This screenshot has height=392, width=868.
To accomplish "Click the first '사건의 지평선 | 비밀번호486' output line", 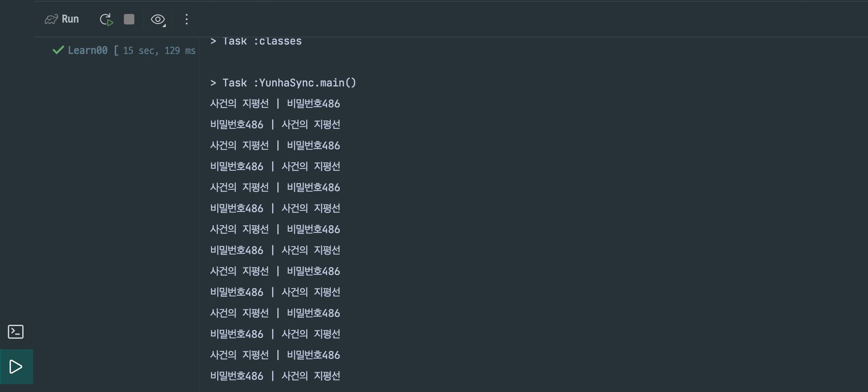I will [x=275, y=103].
